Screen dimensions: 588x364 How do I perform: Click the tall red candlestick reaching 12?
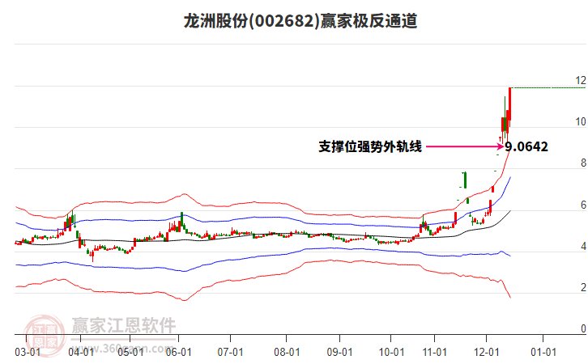tap(509, 106)
